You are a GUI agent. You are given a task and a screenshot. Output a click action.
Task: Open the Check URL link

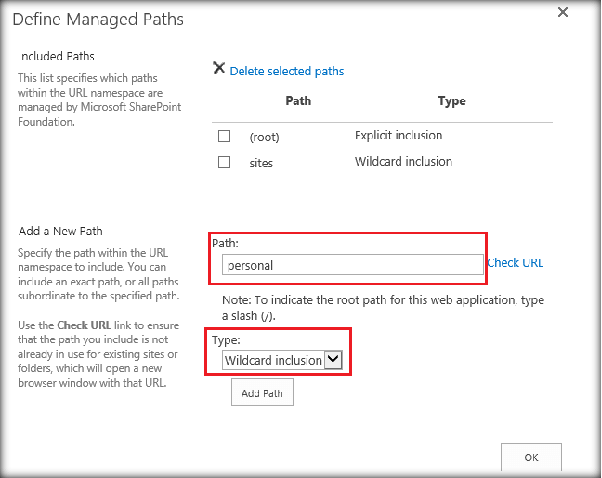pos(515,263)
